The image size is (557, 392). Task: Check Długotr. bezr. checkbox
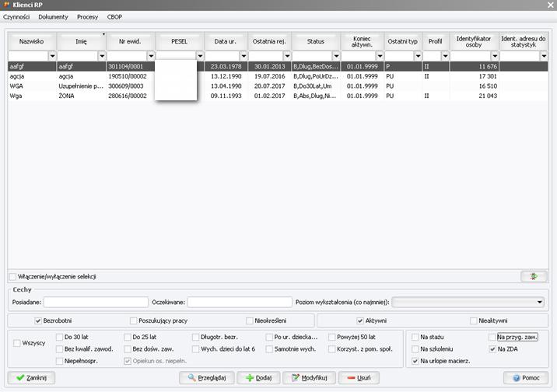click(195, 337)
